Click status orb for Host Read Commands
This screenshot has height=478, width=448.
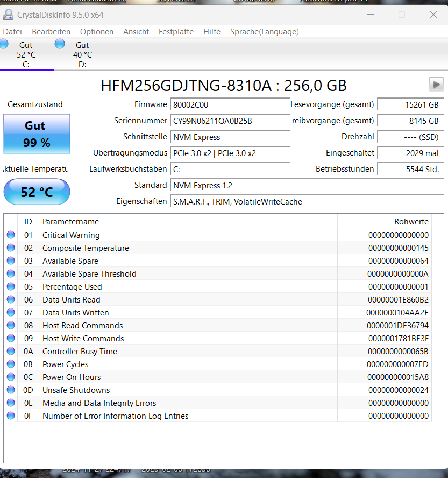tap(11, 325)
